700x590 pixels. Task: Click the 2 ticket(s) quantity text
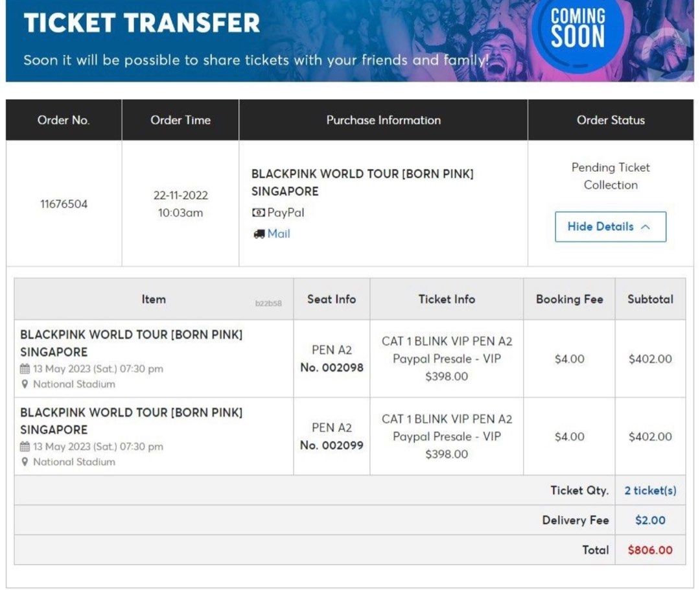(651, 491)
